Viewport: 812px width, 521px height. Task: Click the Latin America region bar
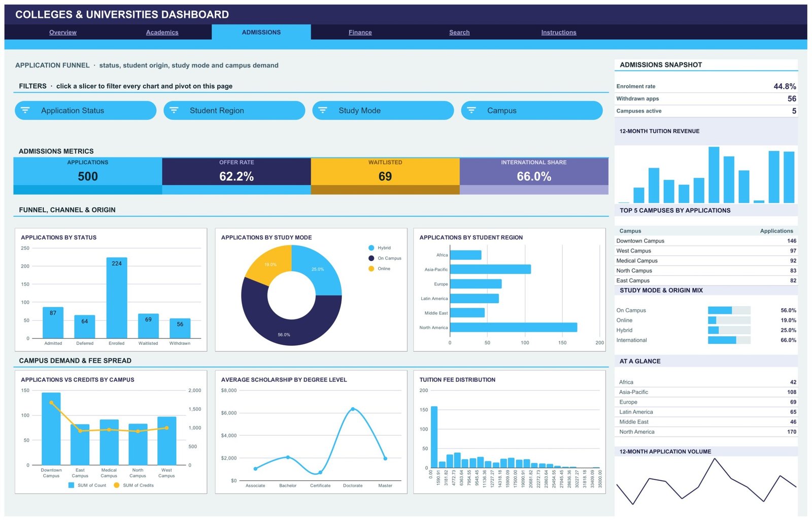(475, 298)
